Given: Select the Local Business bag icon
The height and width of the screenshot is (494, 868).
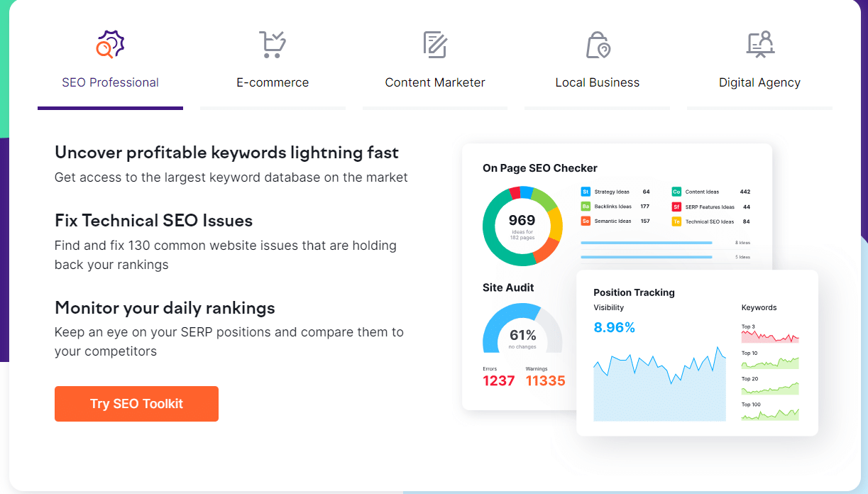Looking at the screenshot, I should coord(597,44).
